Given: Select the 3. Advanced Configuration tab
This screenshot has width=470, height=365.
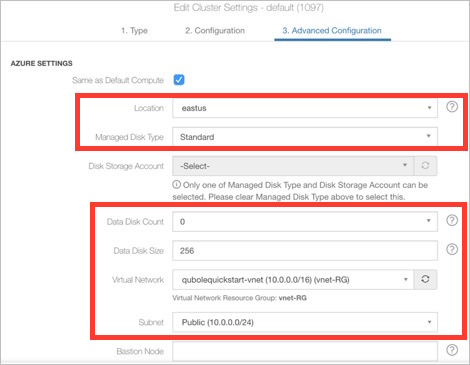Looking at the screenshot, I should point(332,31).
